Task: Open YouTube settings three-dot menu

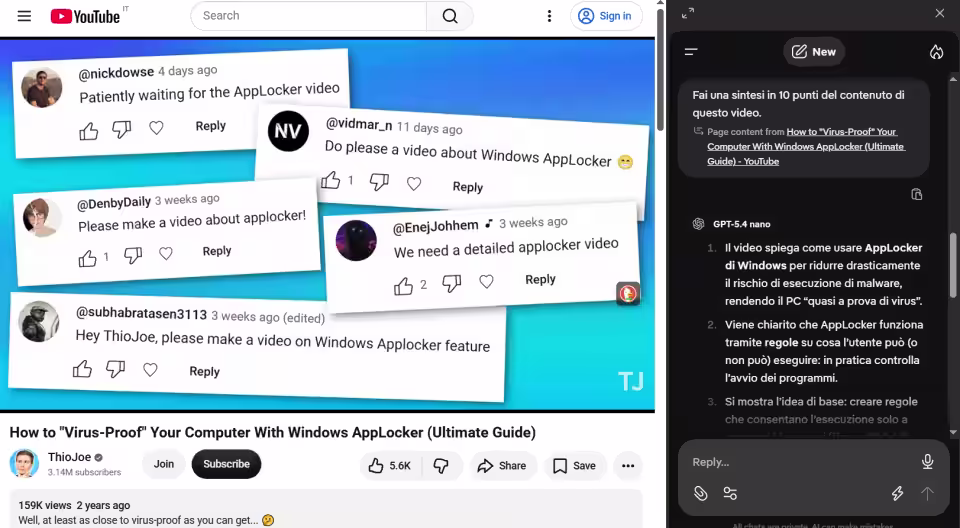Action: pyautogui.click(x=549, y=16)
